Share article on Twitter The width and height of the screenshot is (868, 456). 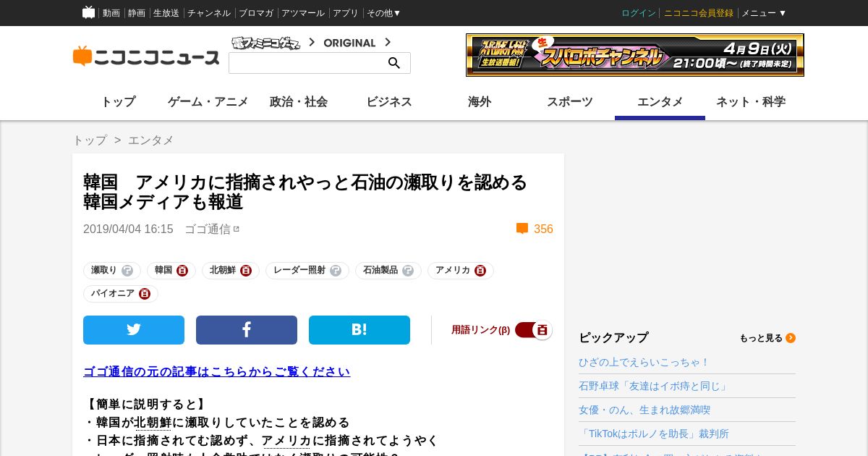click(134, 330)
